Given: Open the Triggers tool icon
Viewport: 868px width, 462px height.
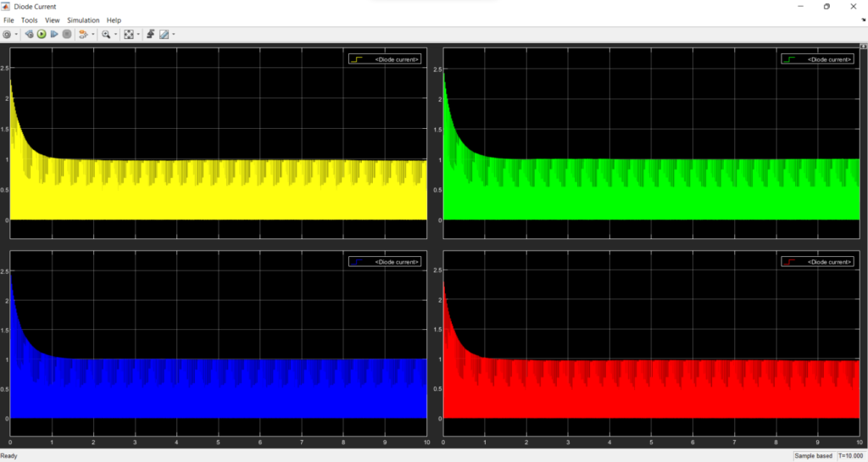Looking at the screenshot, I should coord(151,34).
